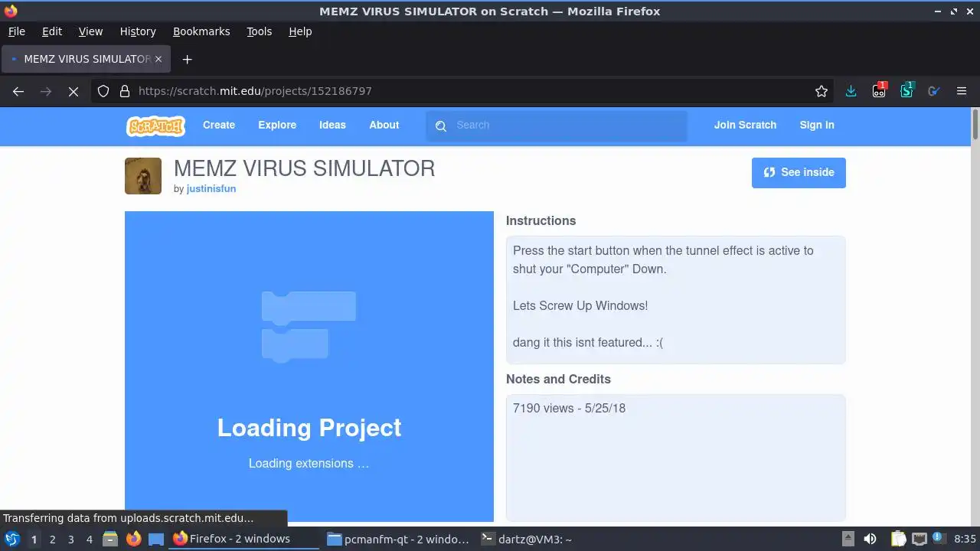This screenshot has height=551, width=980.
Task: Click the Notes and Credits heading
Action: point(558,380)
